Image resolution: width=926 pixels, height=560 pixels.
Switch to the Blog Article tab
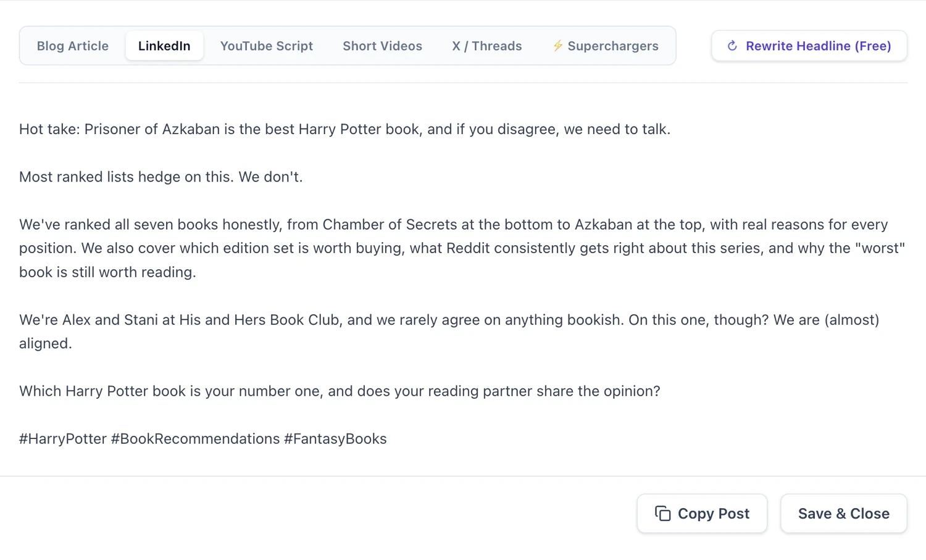[73, 46]
